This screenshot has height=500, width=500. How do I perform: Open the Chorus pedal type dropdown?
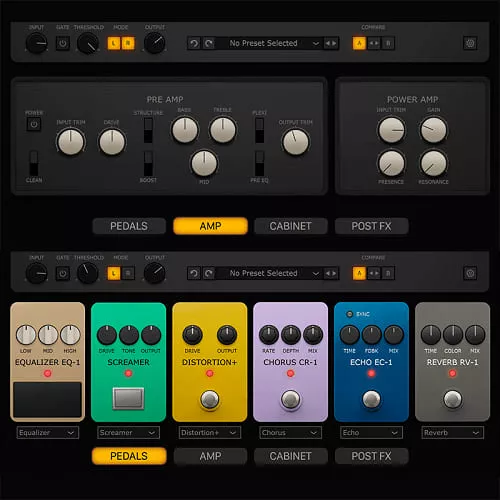[290, 433]
